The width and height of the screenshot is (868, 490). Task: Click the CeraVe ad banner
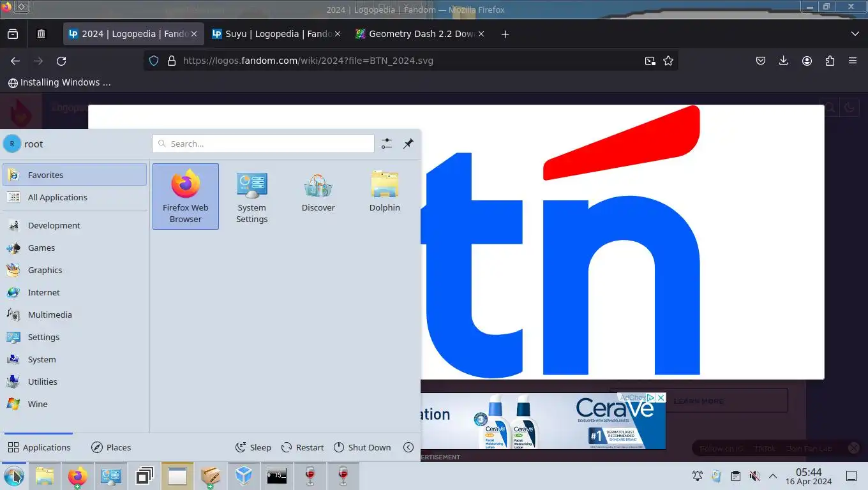point(542,421)
